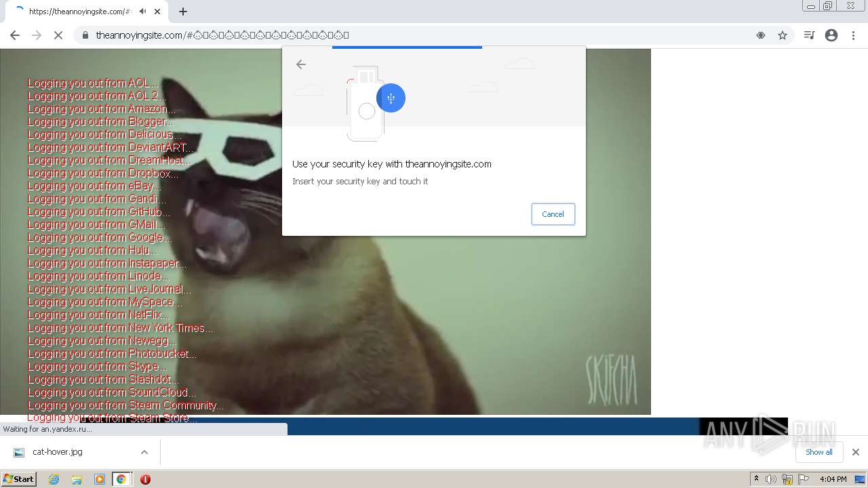Click 'Logging you out from Dropbox...' text
Viewport: 868px width, 488px height.
click(x=103, y=174)
